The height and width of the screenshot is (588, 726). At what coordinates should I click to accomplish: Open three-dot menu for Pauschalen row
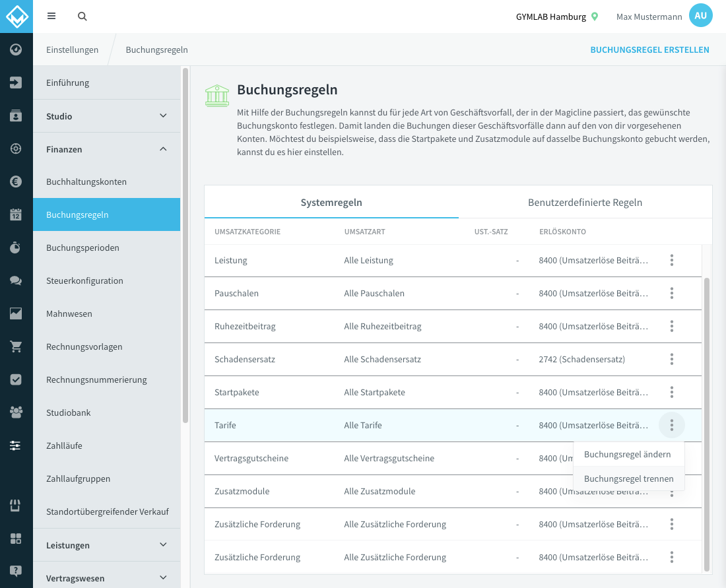[x=671, y=293]
